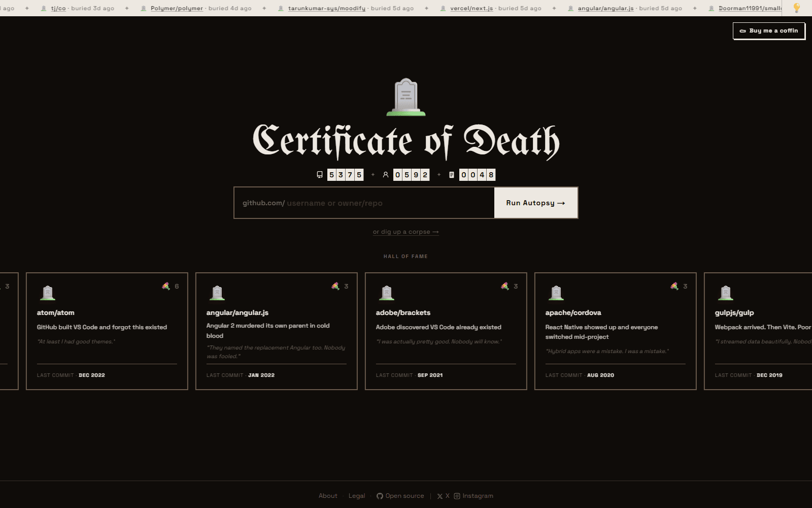Focus the github.com username or owner/repo field
Image resolution: width=812 pixels, height=508 pixels.
click(x=364, y=203)
